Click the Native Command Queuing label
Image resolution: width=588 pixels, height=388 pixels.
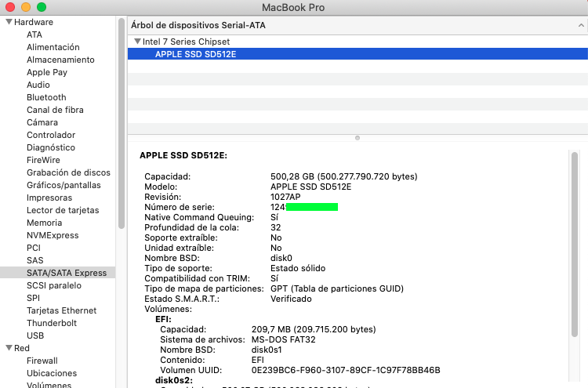[199, 217]
